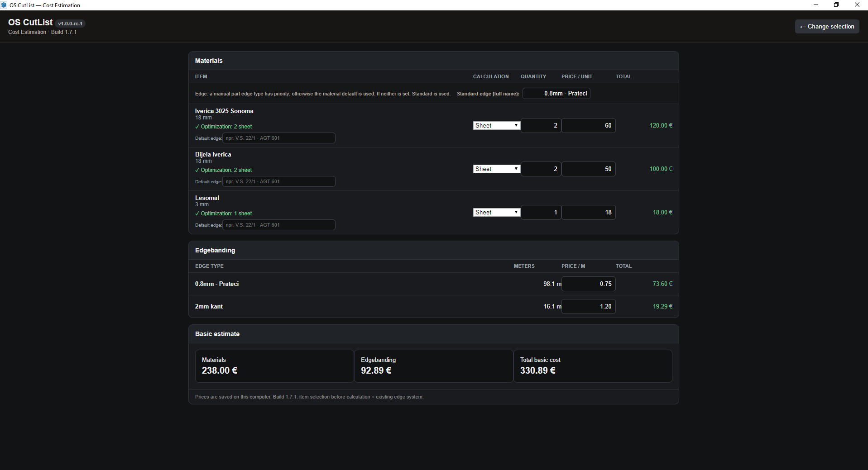Click the 18.00 € total value
The width and height of the screenshot is (868, 470).
(662, 212)
